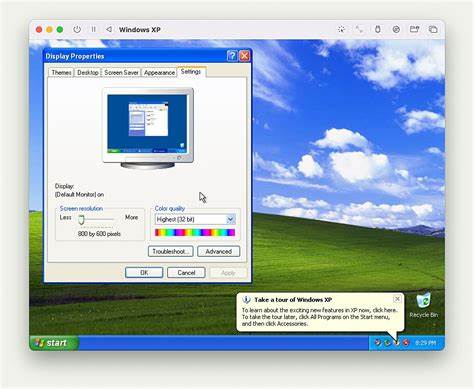The width and height of the screenshot is (474, 389).
Task: Click the taskbar clock
Action: tap(425, 343)
